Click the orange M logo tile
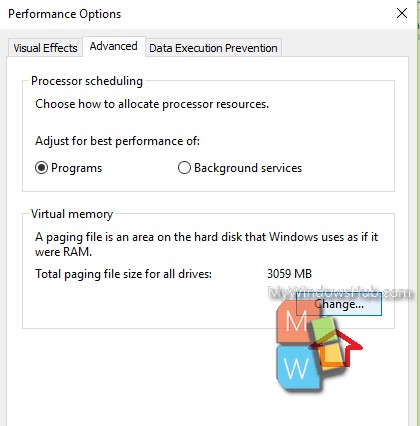 pyautogui.click(x=296, y=321)
